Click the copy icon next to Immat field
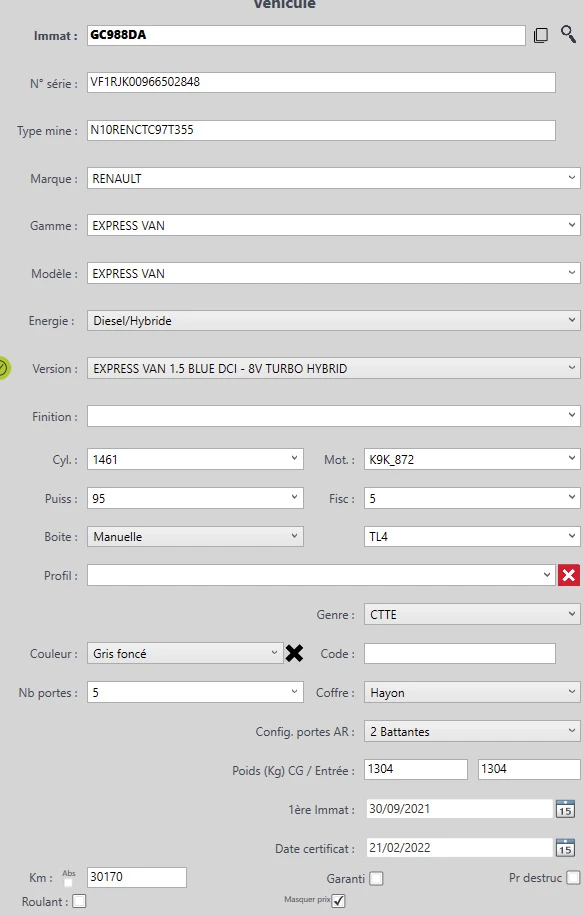This screenshot has width=584, height=915. pos(541,36)
